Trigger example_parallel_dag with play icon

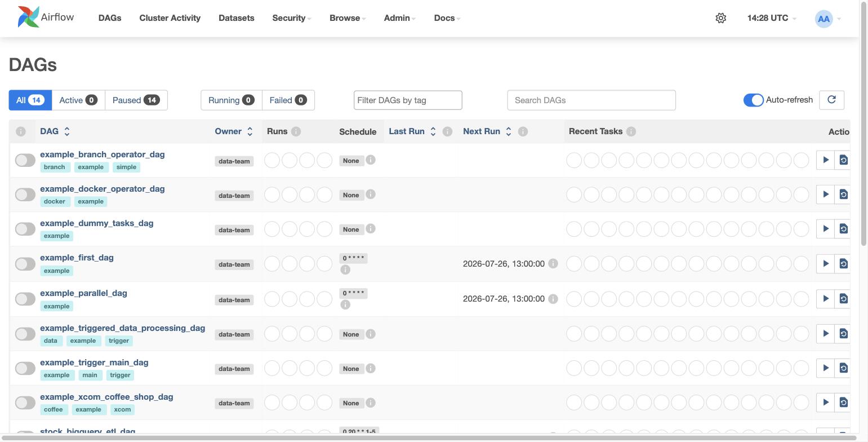[x=825, y=299]
